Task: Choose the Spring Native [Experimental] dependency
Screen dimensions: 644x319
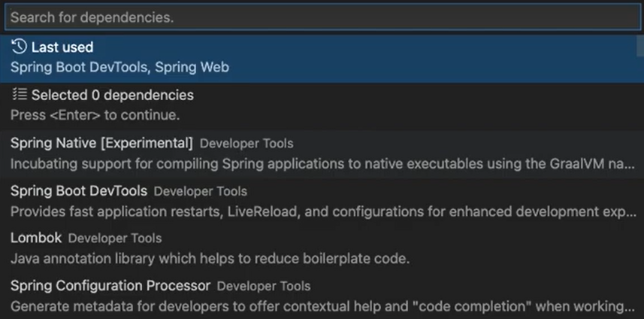Action: [x=102, y=143]
